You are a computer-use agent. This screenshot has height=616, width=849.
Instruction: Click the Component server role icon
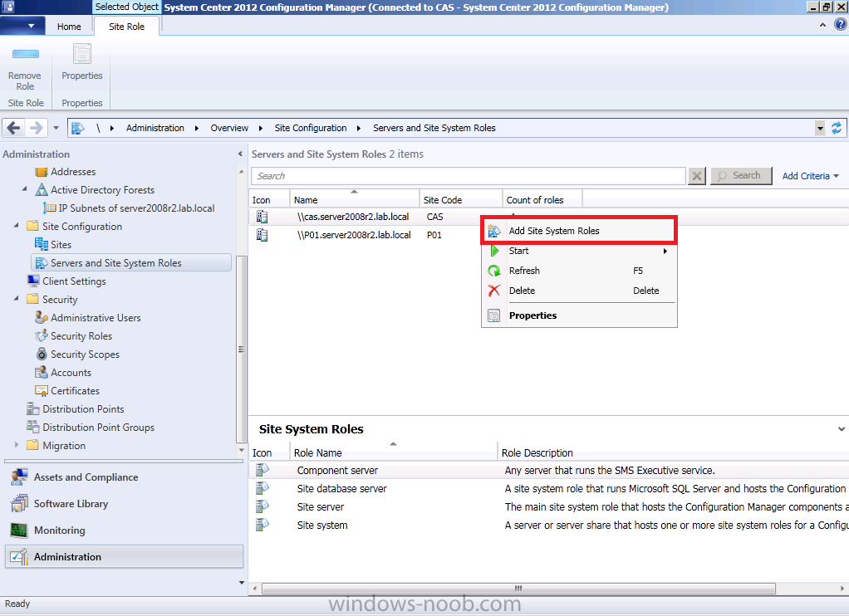click(x=263, y=471)
